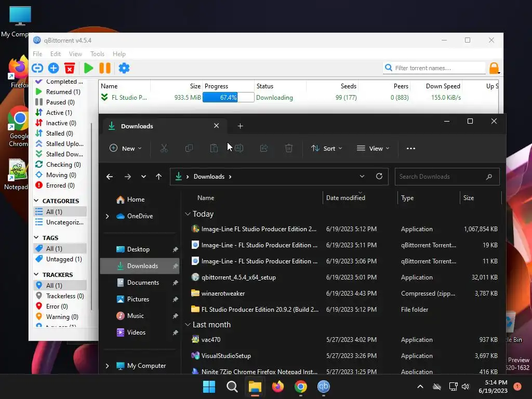Screen dimensions: 532x399
Task: Click the FL Studio torrent progress bar
Action: pyautogui.click(x=229, y=97)
